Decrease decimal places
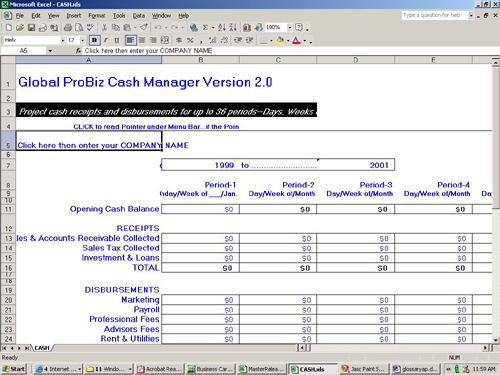 point(224,41)
